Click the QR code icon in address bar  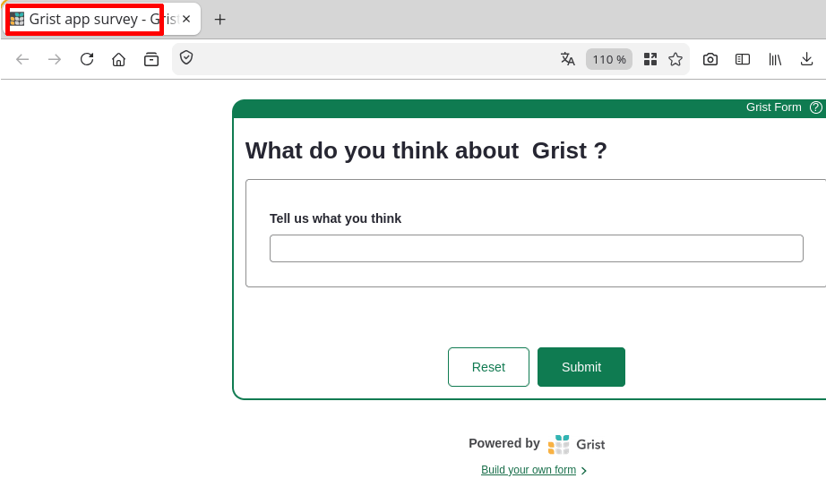point(650,59)
